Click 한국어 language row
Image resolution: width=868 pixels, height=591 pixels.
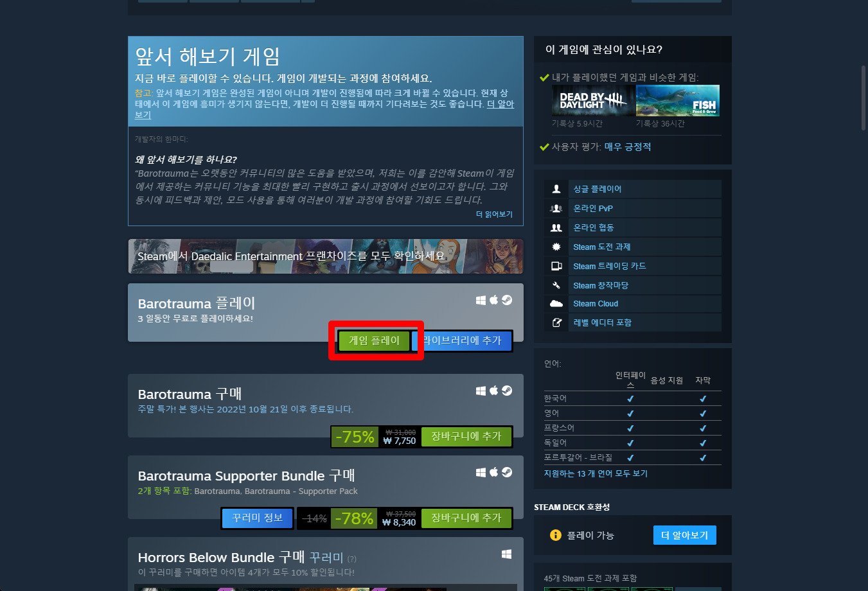tap(632, 398)
